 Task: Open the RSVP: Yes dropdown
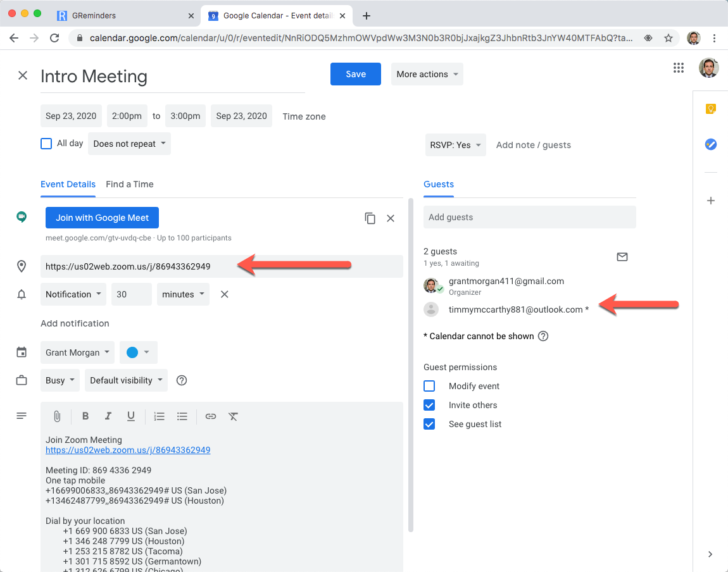455,145
